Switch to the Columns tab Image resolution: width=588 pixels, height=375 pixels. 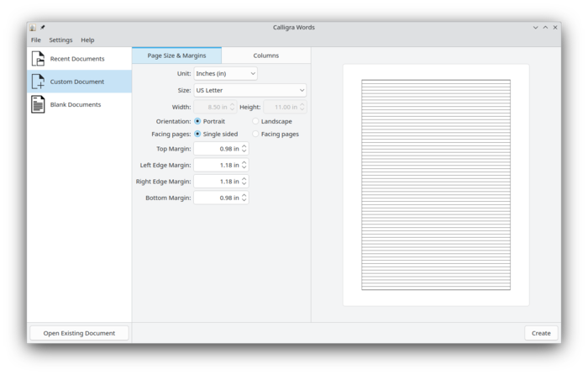click(x=266, y=55)
